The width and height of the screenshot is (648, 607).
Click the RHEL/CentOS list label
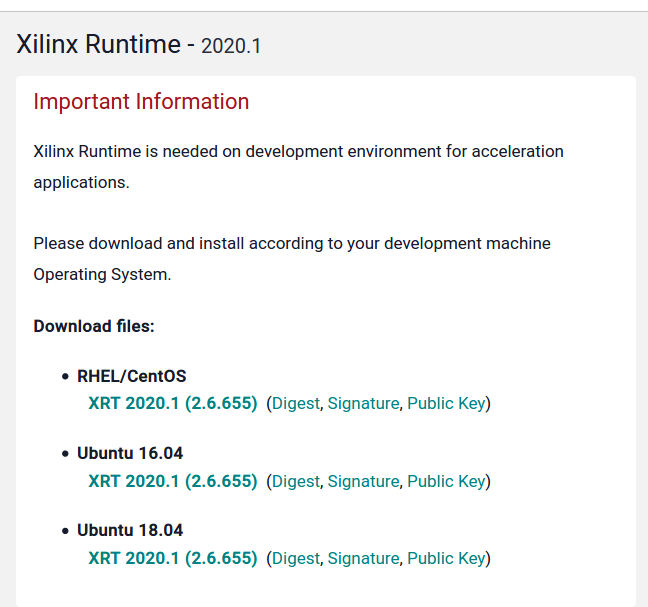tap(131, 376)
